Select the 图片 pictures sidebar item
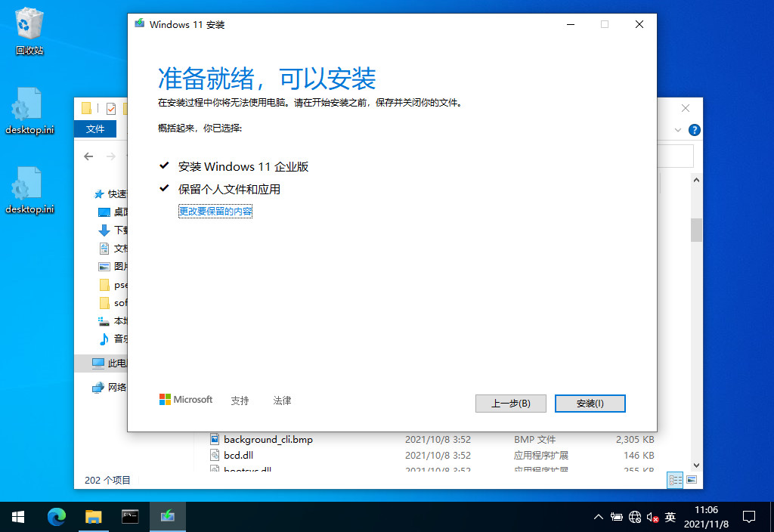 click(113, 267)
